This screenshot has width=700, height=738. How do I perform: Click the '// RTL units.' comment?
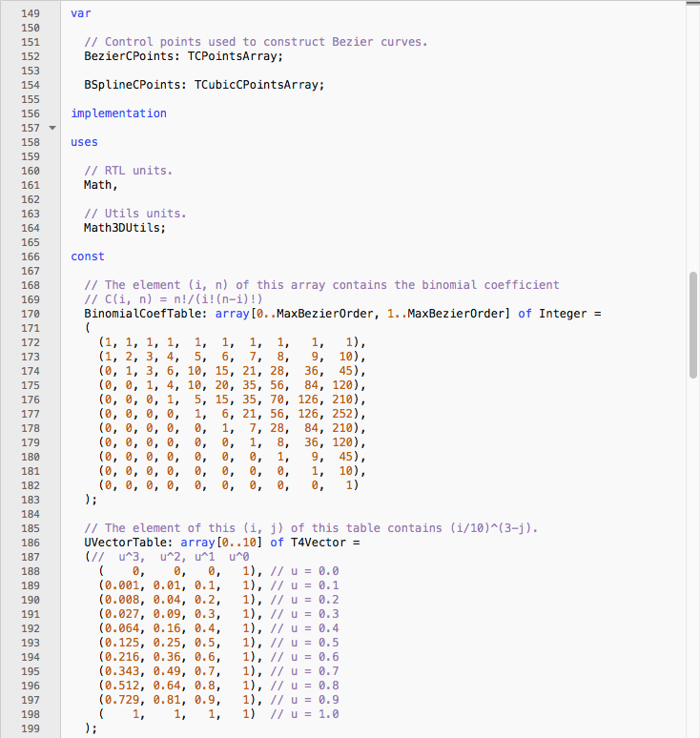(x=128, y=171)
